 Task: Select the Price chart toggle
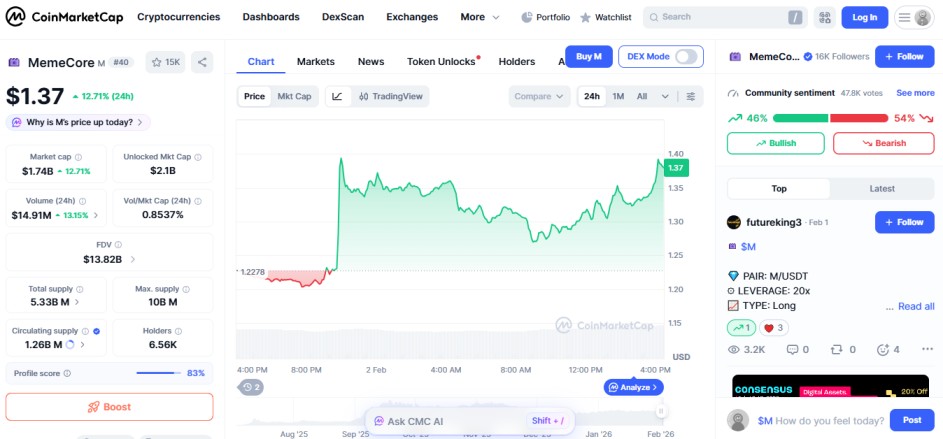254,96
